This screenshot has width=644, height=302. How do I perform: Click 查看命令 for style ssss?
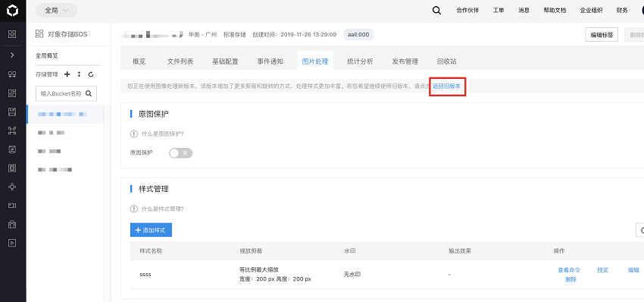point(569,270)
